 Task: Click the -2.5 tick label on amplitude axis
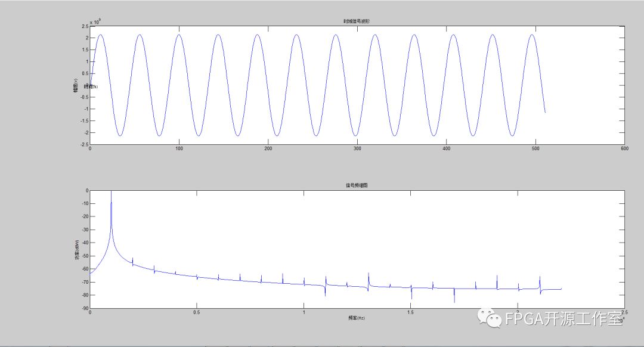pyautogui.click(x=84, y=144)
